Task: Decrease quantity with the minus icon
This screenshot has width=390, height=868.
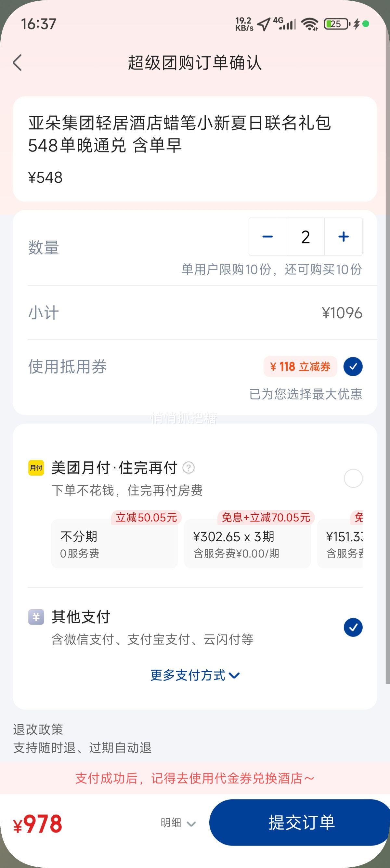Action: (268, 237)
